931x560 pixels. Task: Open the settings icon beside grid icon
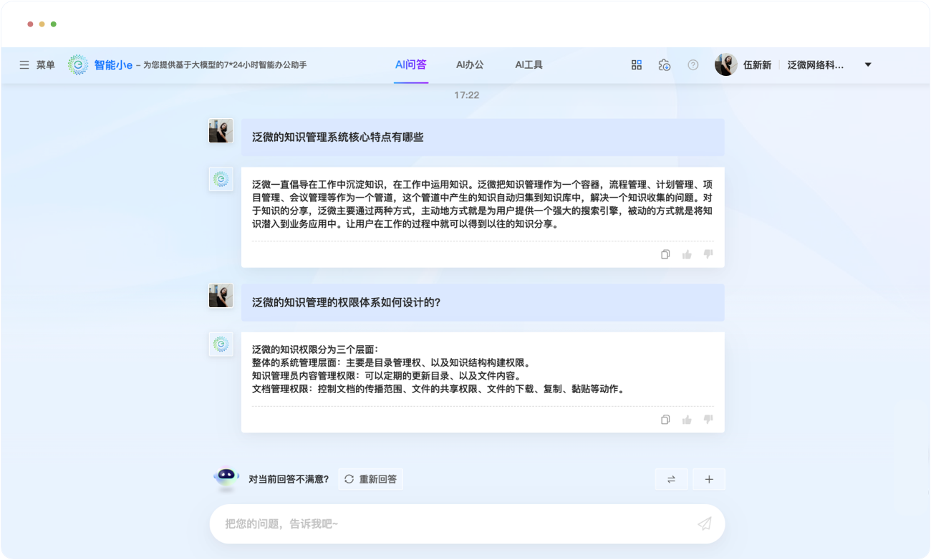point(665,65)
